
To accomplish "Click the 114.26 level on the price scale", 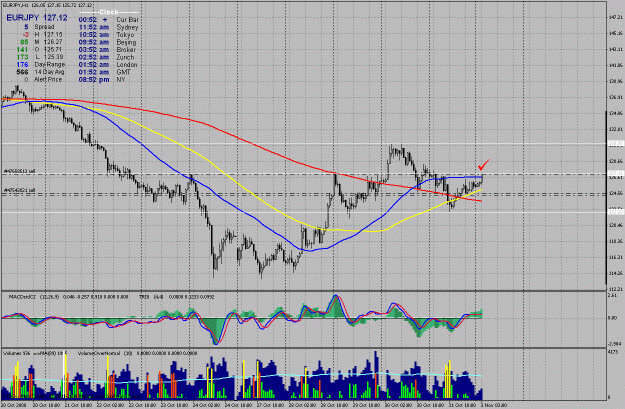I will [x=615, y=273].
